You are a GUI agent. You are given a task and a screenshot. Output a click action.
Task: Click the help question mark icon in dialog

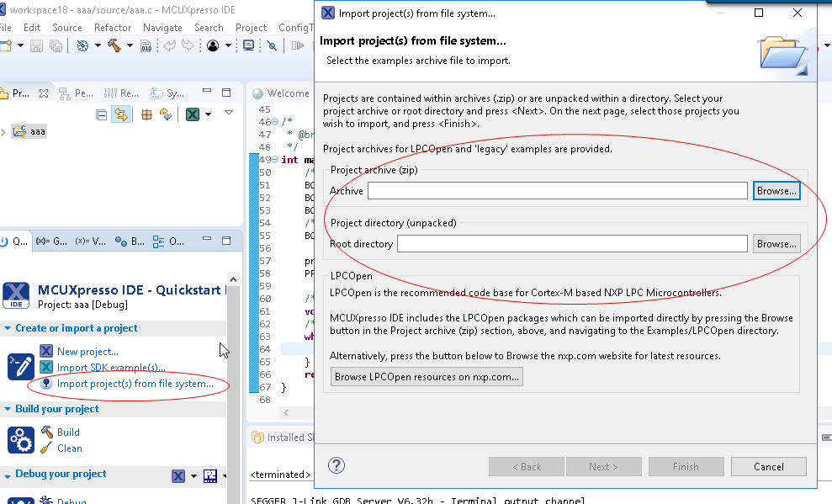point(337,465)
